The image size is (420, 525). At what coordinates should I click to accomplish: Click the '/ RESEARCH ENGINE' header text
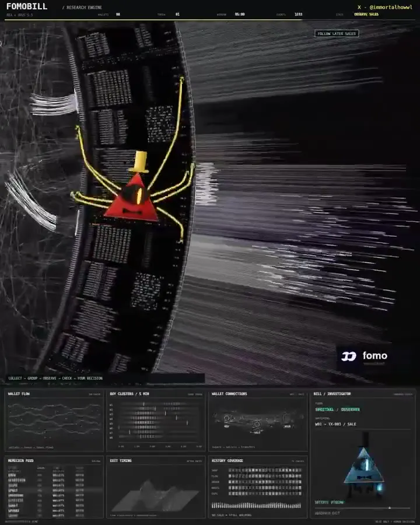pyautogui.click(x=82, y=8)
